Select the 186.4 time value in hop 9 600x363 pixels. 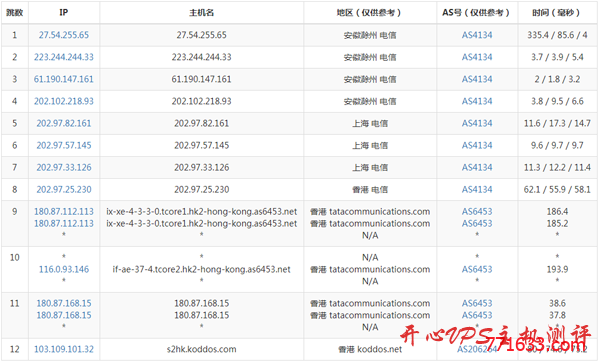click(557, 212)
